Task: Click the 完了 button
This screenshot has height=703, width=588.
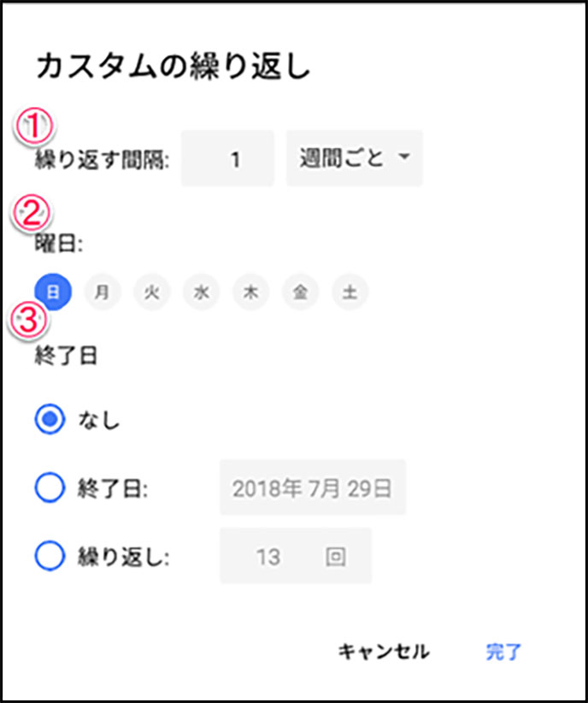Action: click(x=503, y=653)
